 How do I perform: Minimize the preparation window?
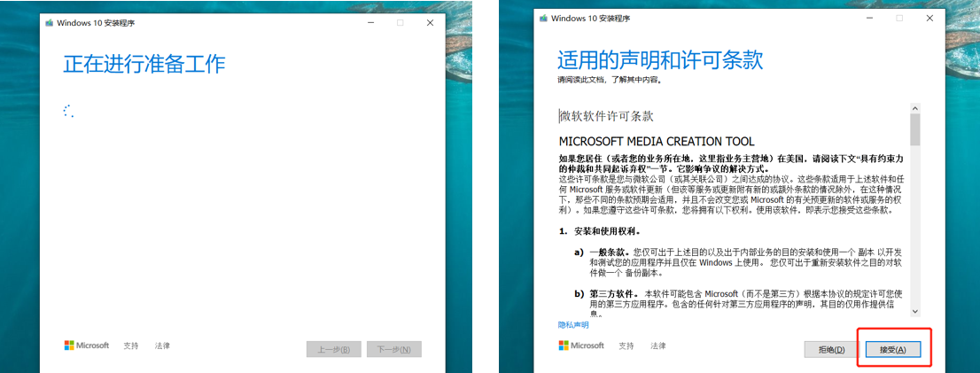click(371, 22)
